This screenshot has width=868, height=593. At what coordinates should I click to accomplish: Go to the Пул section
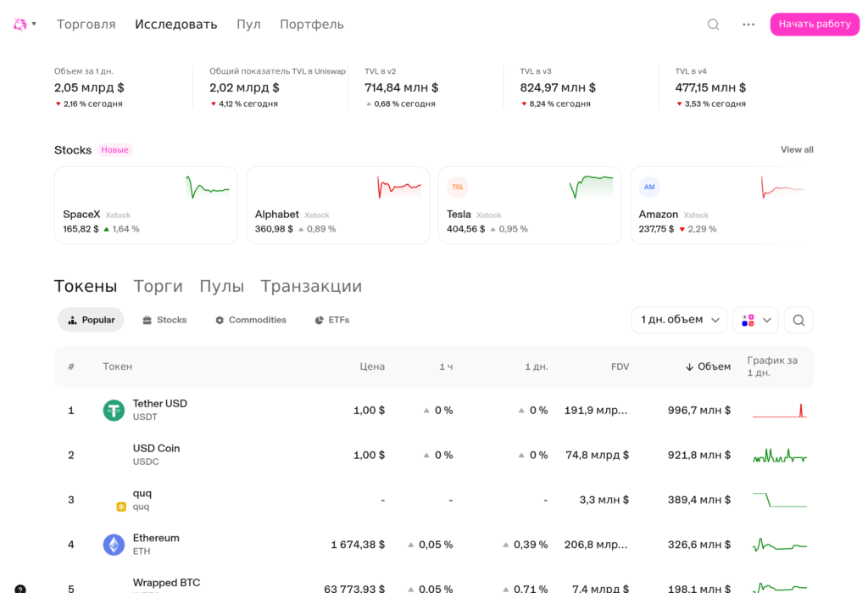(248, 25)
